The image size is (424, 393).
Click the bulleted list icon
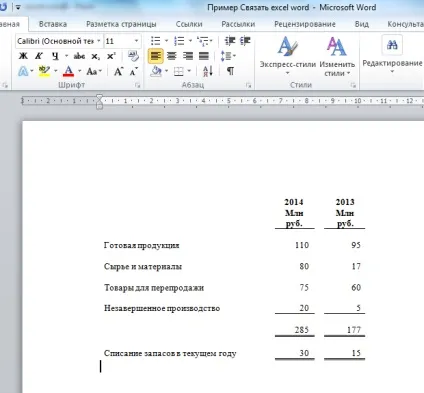click(x=156, y=41)
